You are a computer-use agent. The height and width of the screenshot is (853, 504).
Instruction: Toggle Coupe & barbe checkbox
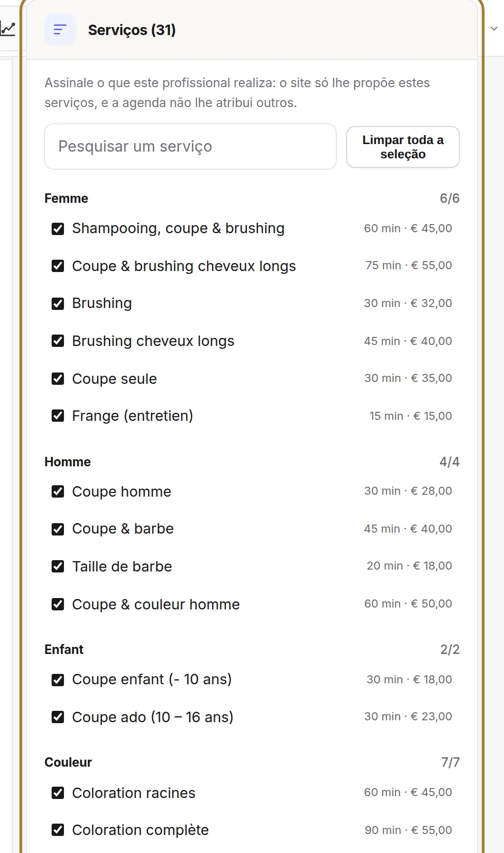pyautogui.click(x=58, y=529)
